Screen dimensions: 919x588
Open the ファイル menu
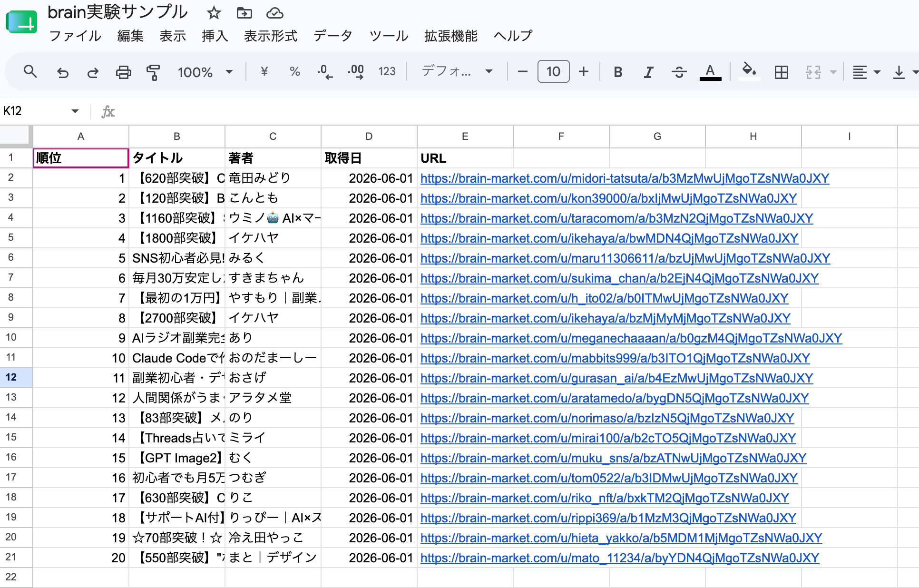tap(75, 36)
